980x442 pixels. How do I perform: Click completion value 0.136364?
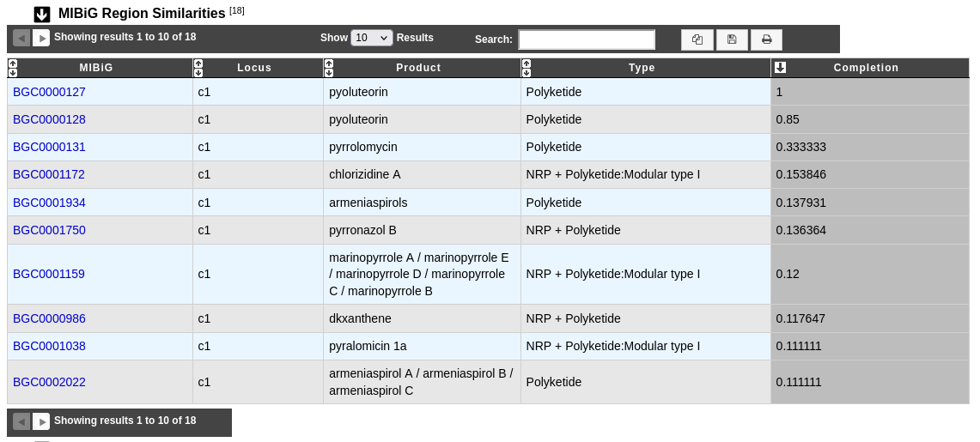pos(800,230)
